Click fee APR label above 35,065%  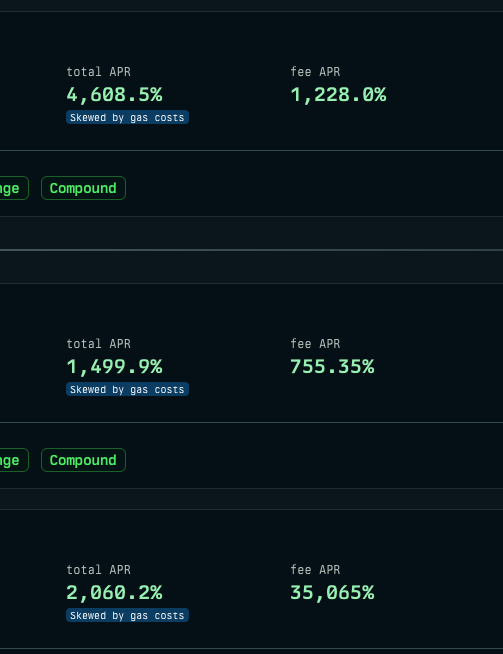click(x=315, y=570)
